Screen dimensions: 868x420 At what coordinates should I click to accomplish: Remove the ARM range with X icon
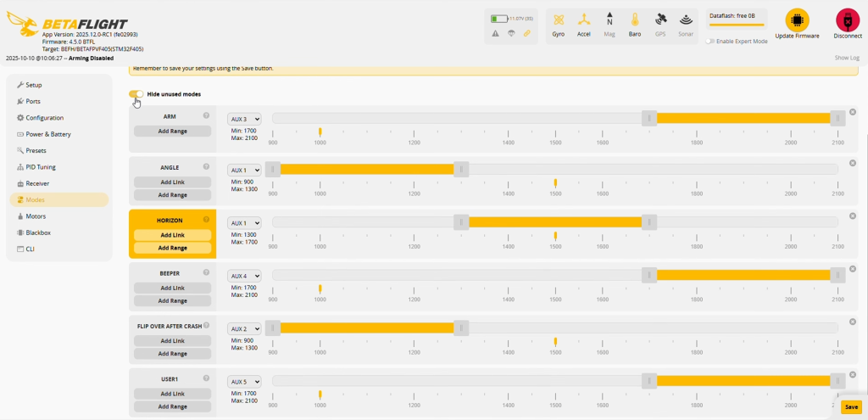(853, 111)
